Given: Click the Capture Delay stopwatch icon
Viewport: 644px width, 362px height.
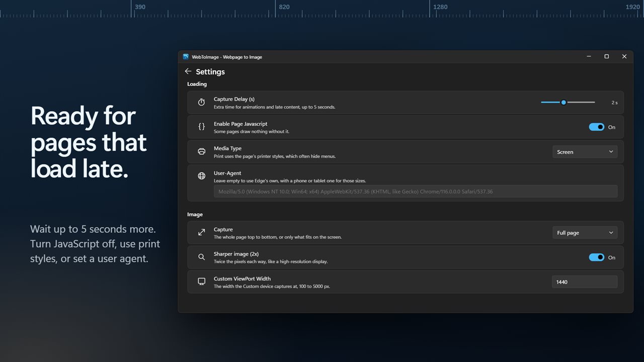Looking at the screenshot, I should coord(201,102).
